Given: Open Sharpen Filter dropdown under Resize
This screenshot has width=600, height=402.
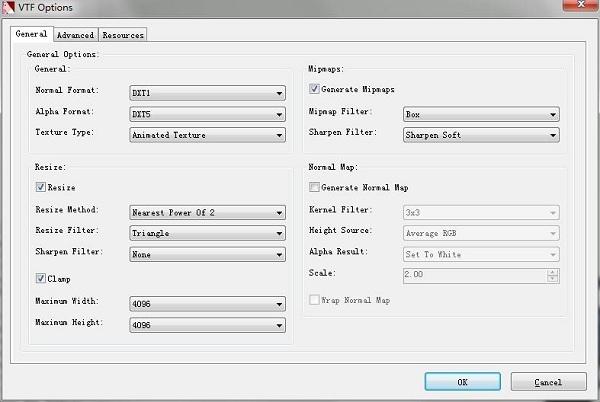Looking at the screenshot, I should coord(207,254).
